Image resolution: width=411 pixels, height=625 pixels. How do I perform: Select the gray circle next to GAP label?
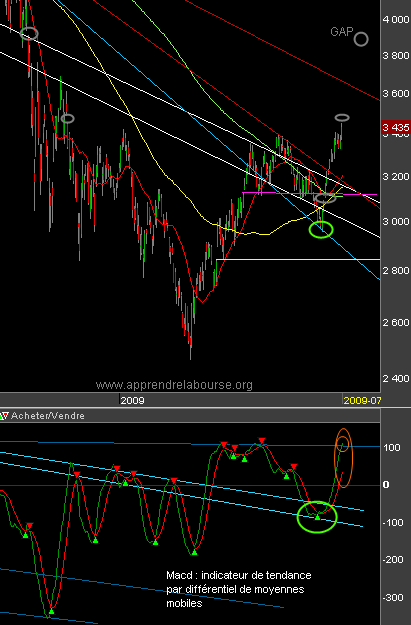361,39
